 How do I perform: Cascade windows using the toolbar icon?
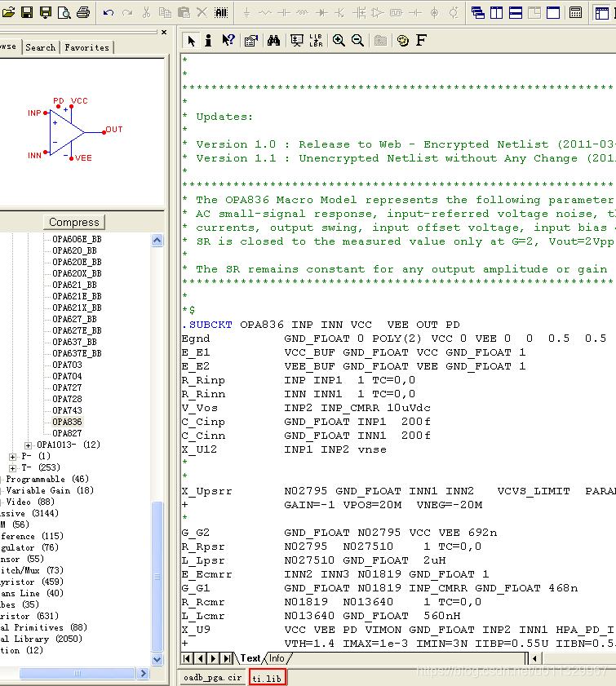(x=478, y=13)
